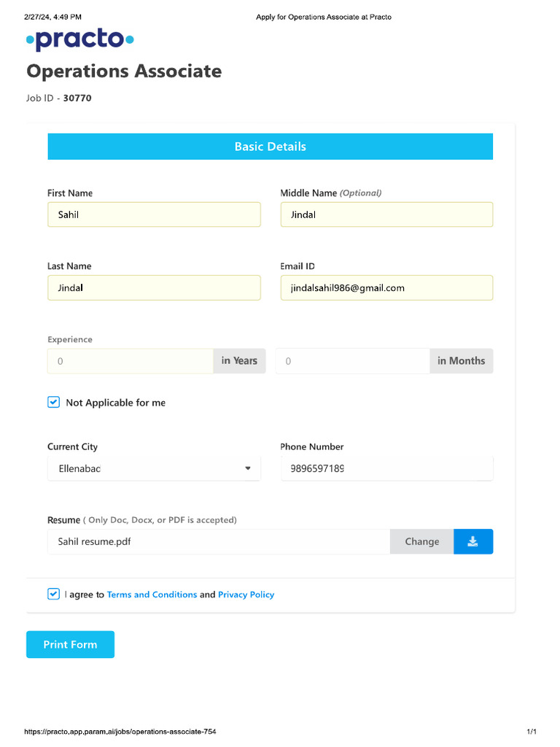The image size is (560, 747).
Task: Click the Basic Details section header
Action: pos(270,147)
